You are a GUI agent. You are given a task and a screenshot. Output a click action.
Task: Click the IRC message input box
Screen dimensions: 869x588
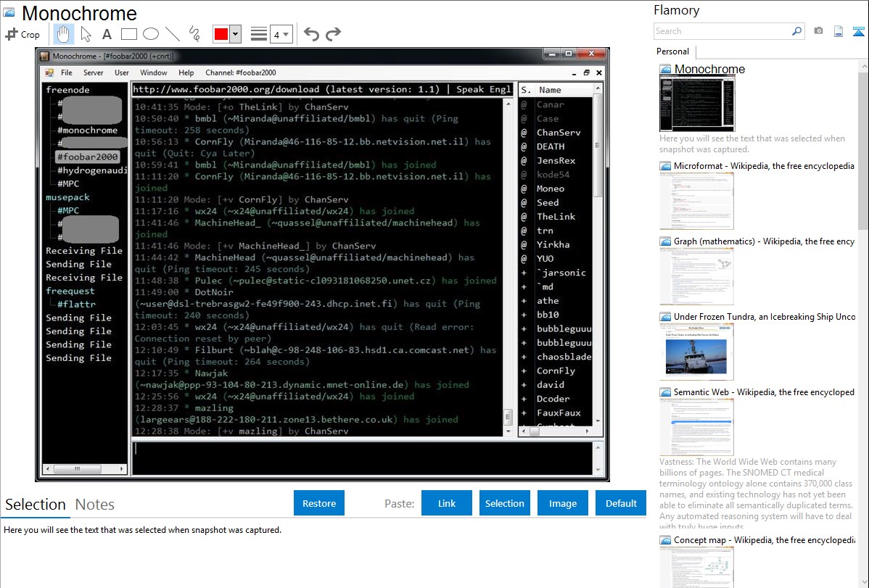363,457
